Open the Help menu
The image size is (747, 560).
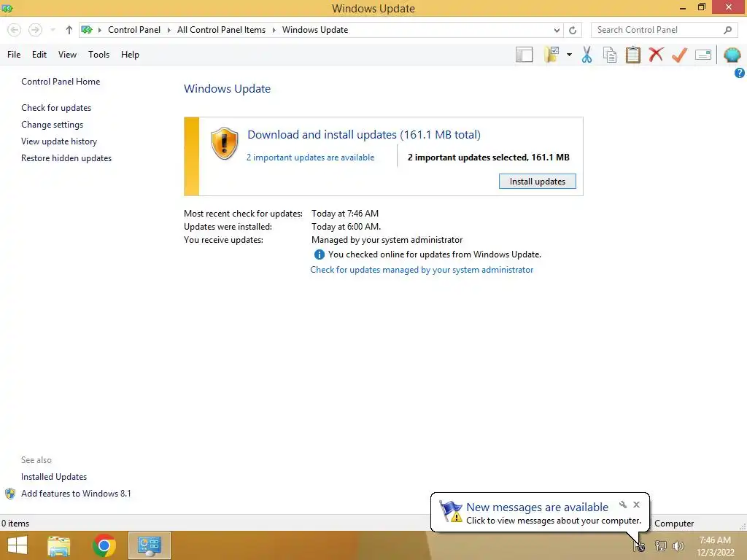tap(130, 55)
